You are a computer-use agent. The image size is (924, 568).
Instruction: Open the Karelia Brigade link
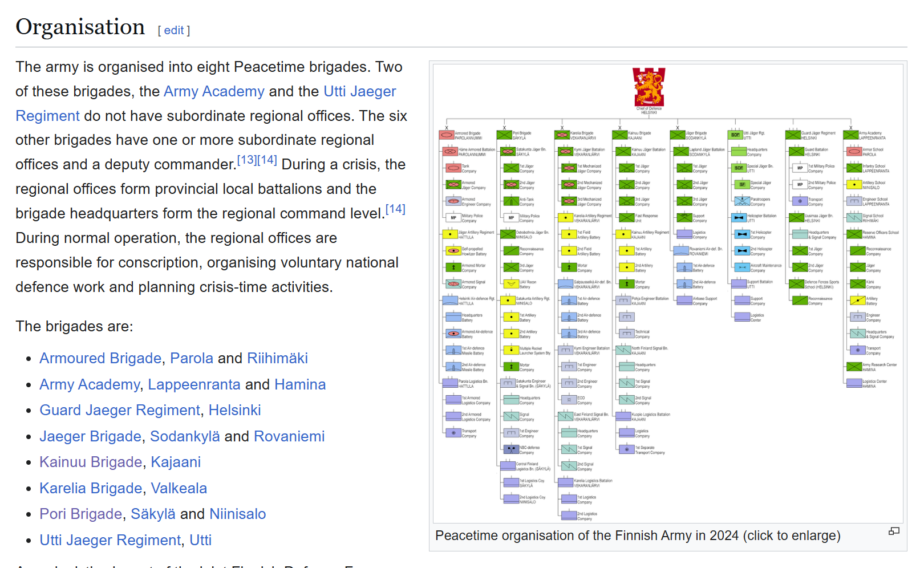tap(91, 488)
